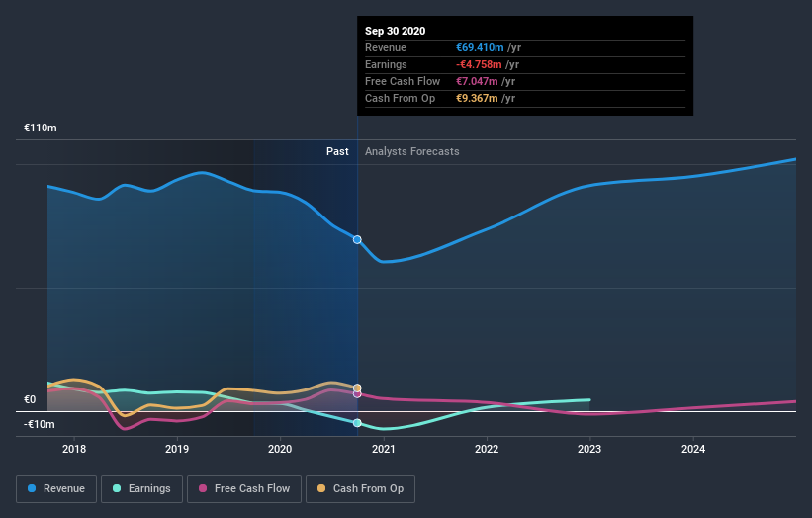Image resolution: width=812 pixels, height=518 pixels.
Task: Click the 2022 x-axis label
Action: coord(487,449)
